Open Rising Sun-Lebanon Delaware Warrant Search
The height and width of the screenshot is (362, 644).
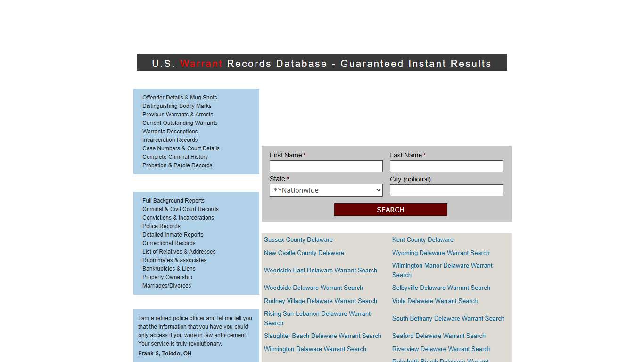[317, 318]
